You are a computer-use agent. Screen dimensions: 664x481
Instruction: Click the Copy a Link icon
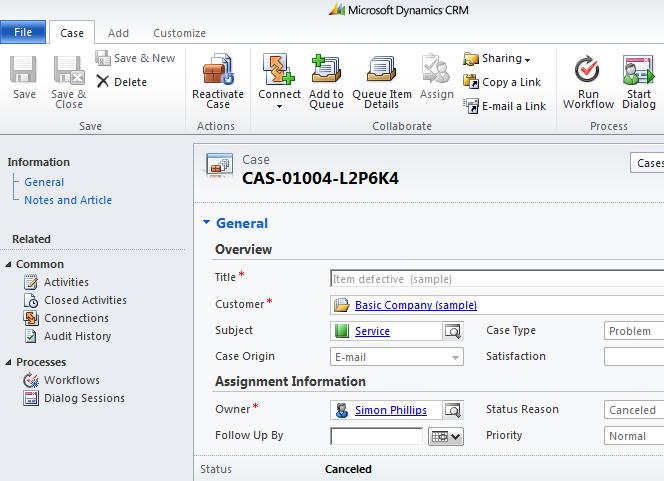click(x=471, y=82)
